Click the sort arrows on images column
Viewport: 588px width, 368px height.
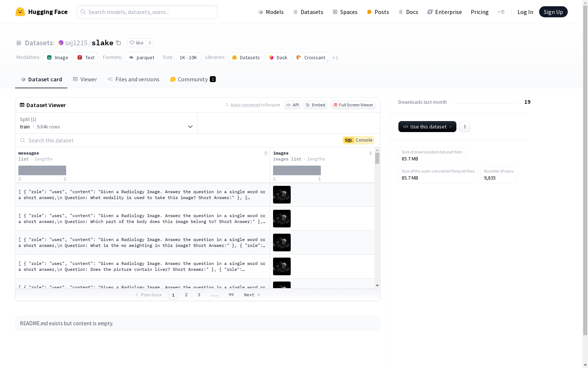[370, 153]
